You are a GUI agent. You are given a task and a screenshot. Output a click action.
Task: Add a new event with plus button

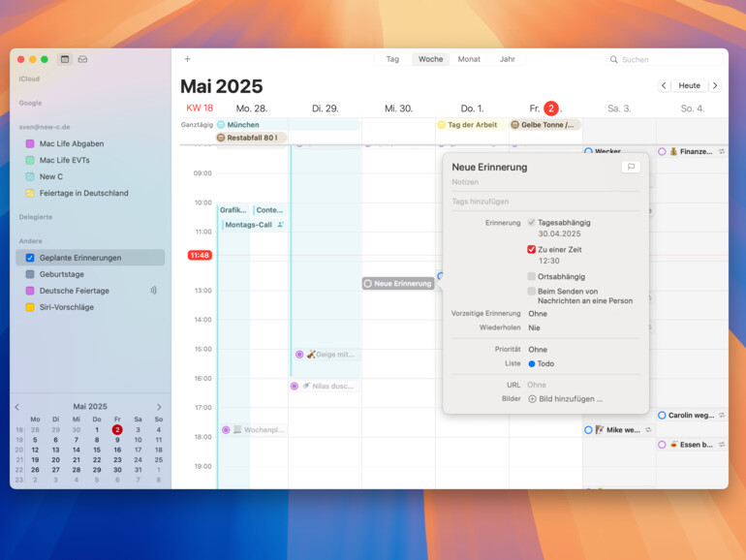point(187,59)
